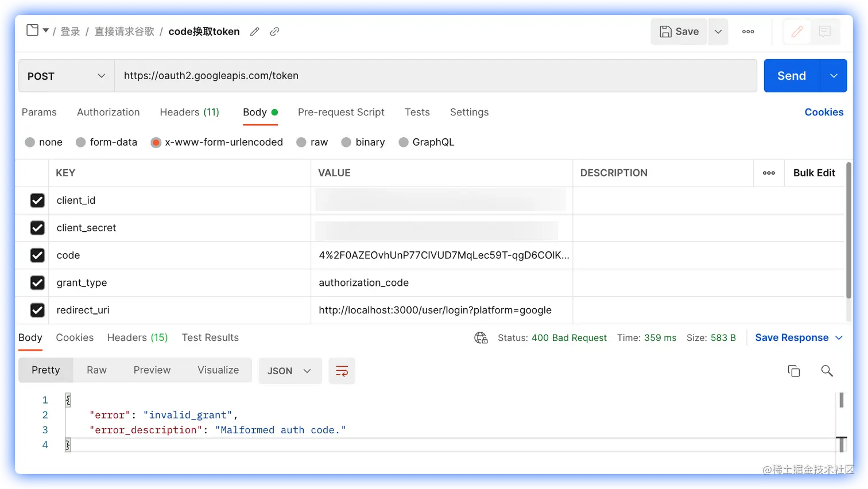Viewport: 868px width, 489px height.
Task: Switch to edit mode with the pencil icon
Action: 797,32
